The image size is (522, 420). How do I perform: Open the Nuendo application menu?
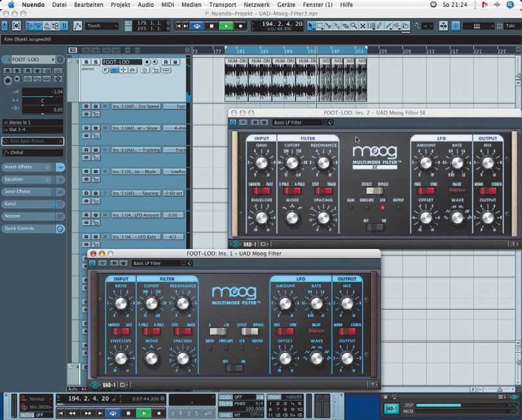pos(33,5)
